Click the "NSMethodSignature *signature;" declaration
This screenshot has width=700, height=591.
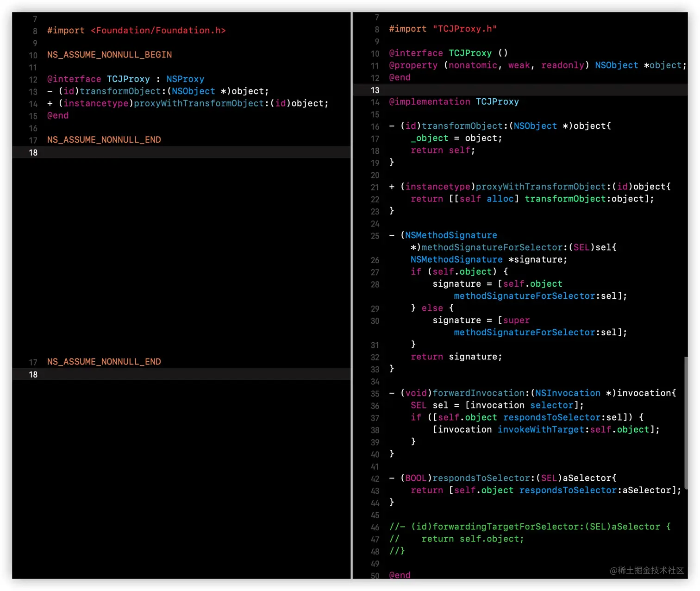click(489, 259)
